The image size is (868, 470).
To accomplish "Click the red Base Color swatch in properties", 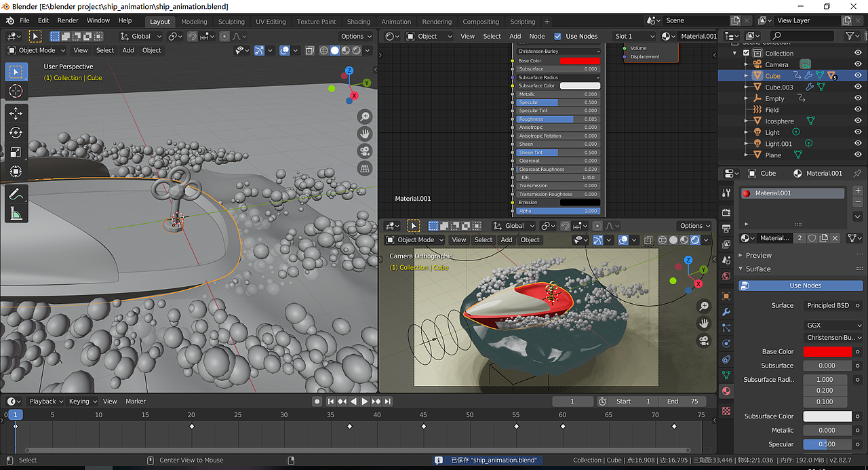I will pos(827,351).
